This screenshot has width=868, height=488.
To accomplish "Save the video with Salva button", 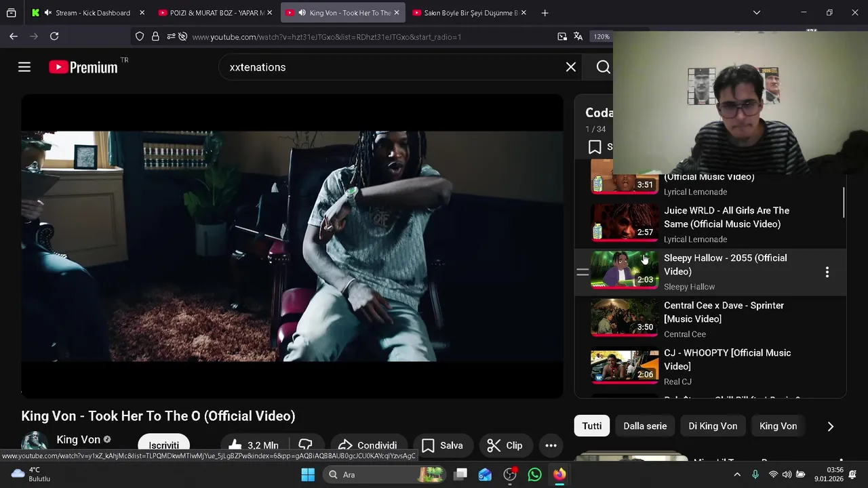I will coord(443,445).
